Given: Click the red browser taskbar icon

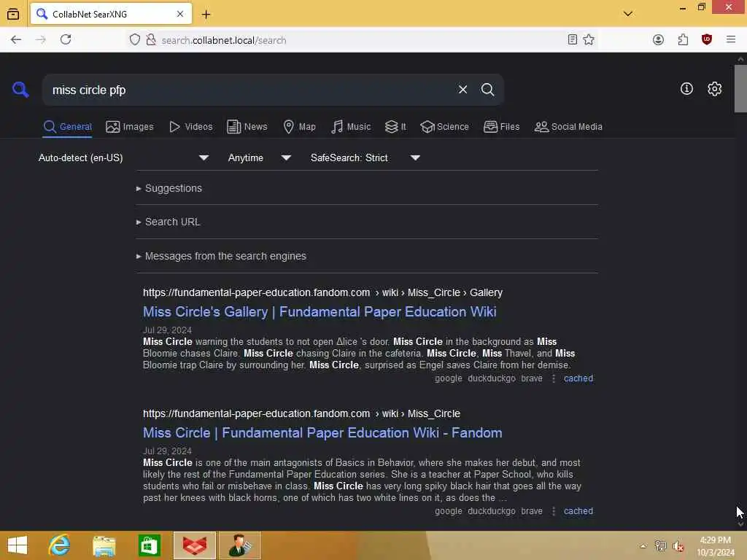Looking at the screenshot, I should (x=195, y=545).
